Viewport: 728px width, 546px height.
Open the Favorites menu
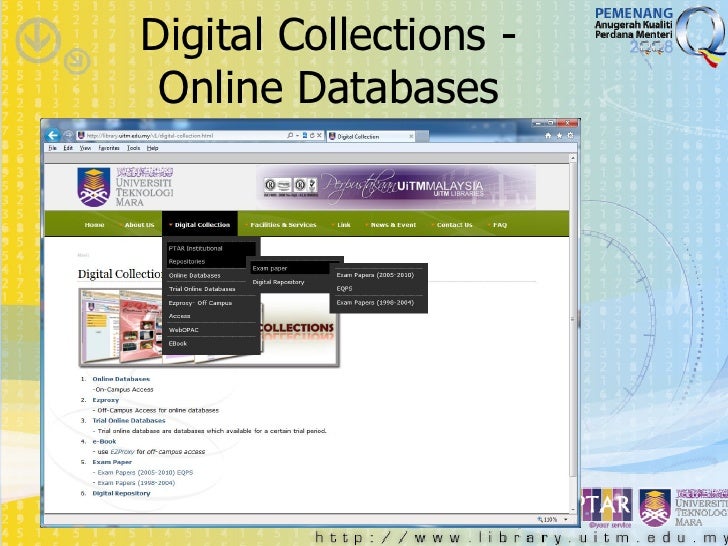109,148
